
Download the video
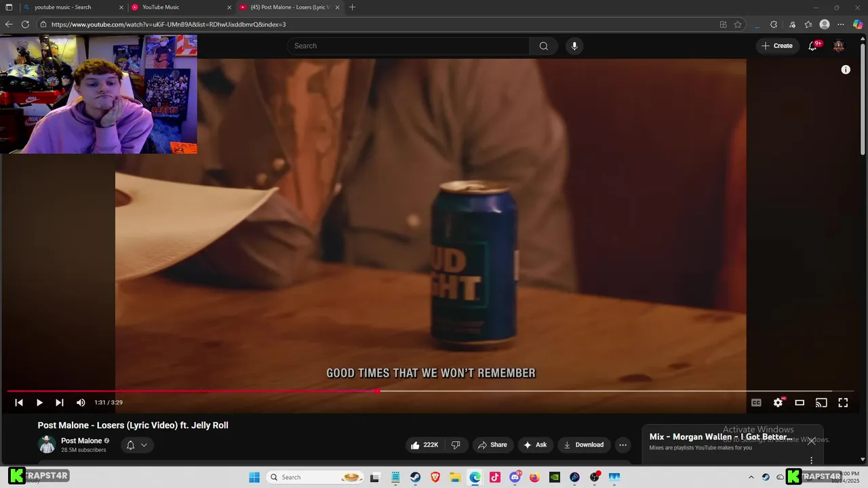(583, 445)
